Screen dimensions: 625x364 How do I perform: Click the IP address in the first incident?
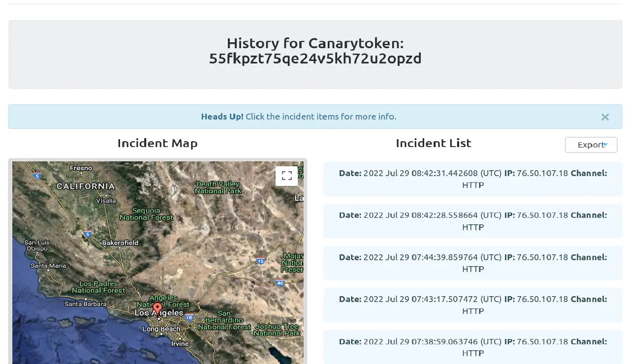[x=542, y=173]
